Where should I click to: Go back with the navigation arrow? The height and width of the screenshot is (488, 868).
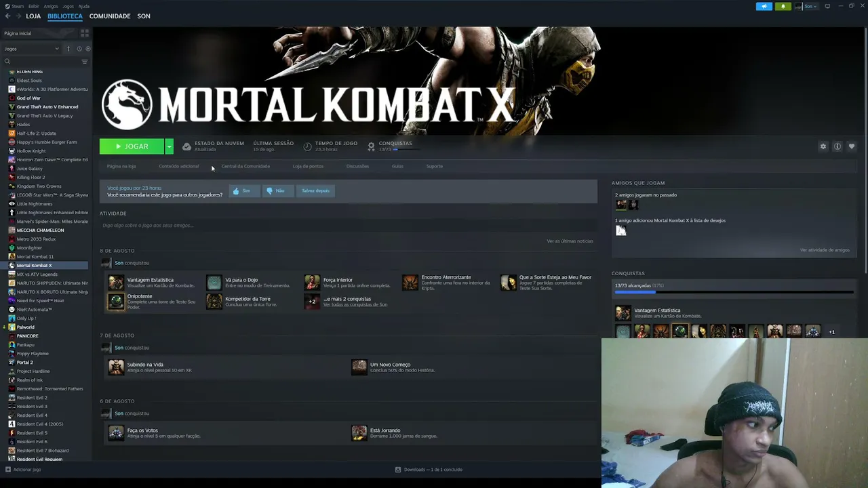[x=8, y=16]
